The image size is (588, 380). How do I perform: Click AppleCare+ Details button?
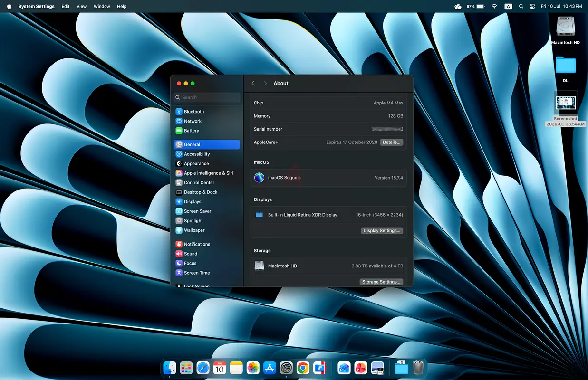(391, 142)
